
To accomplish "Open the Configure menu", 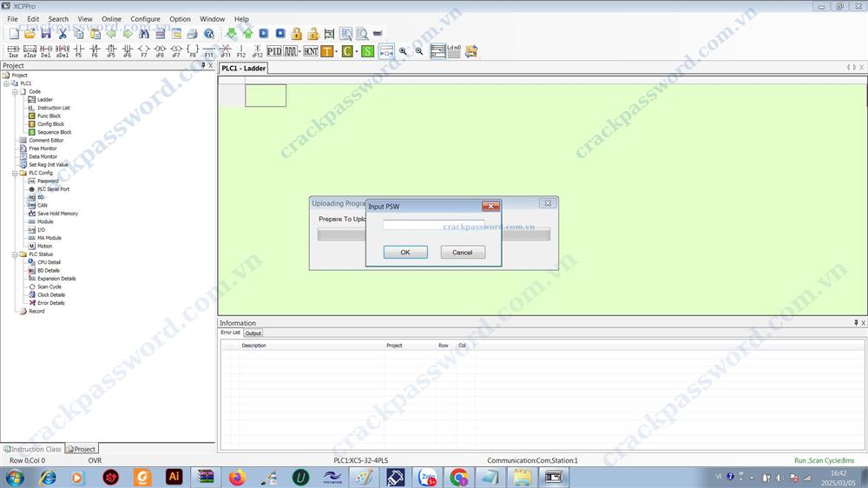I will (145, 19).
